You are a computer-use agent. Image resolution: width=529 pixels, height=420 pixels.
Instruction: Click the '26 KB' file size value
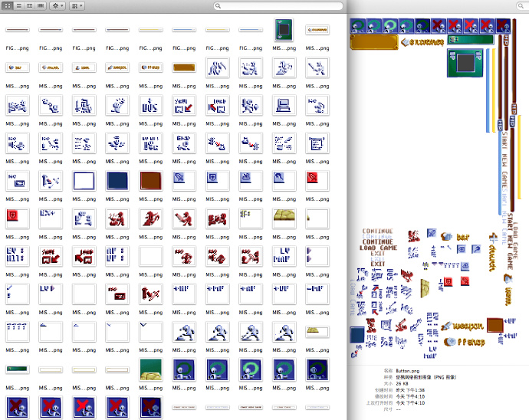[x=401, y=383]
